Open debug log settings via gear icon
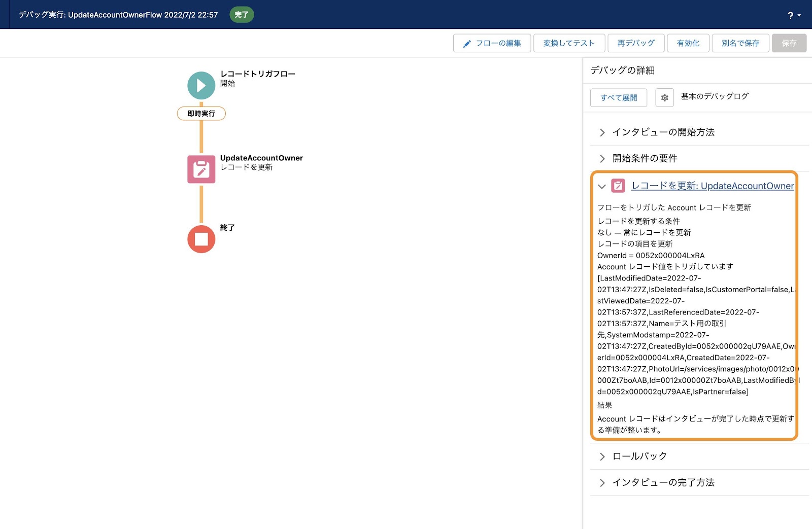 pyautogui.click(x=664, y=97)
